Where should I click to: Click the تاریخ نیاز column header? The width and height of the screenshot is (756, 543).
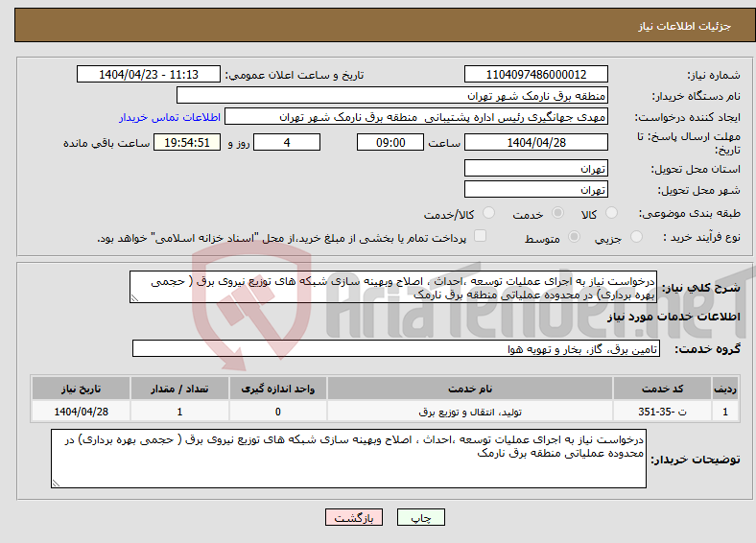[x=81, y=389]
